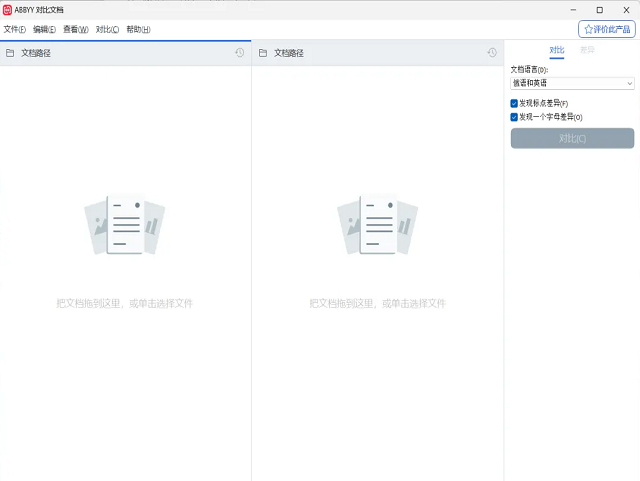Switch to the 对比 tab
This screenshot has height=481, width=640.
(557, 49)
